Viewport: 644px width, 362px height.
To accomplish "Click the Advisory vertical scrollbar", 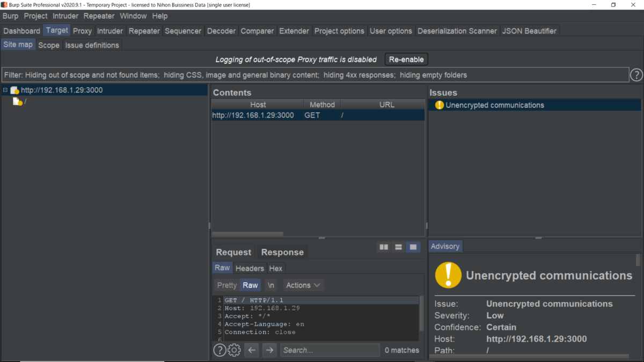I will (x=638, y=260).
